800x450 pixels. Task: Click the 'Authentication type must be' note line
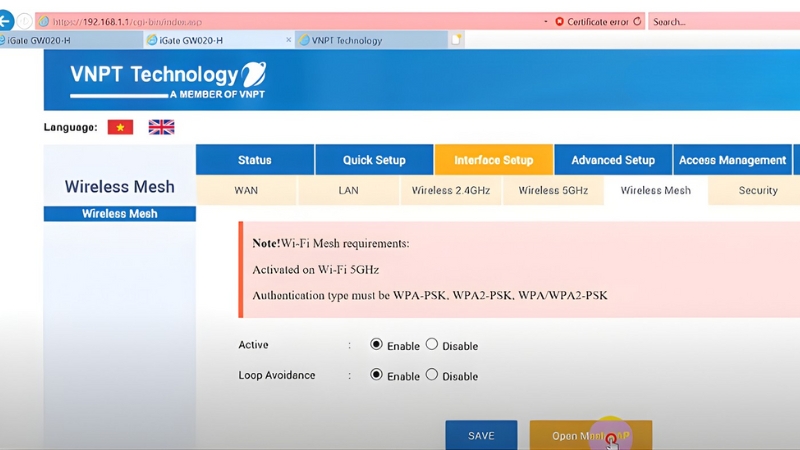tap(430, 295)
